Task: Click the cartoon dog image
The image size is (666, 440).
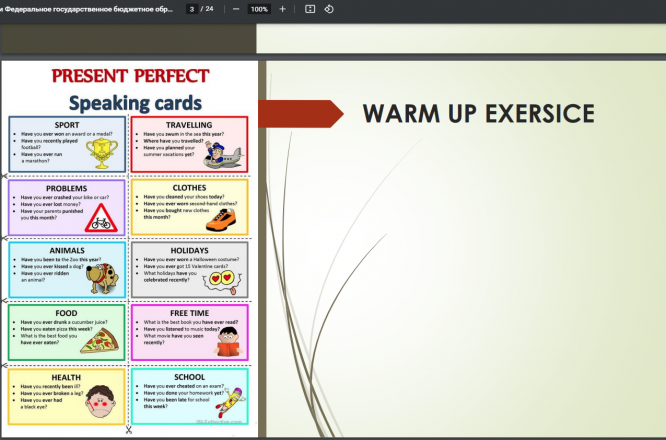Action: pos(102,278)
